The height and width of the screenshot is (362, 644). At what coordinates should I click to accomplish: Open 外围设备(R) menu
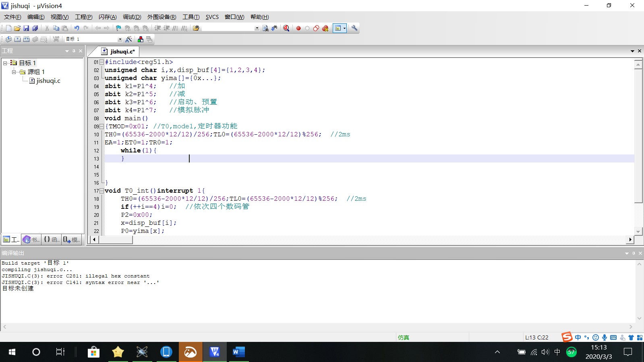click(x=162, y=17)
